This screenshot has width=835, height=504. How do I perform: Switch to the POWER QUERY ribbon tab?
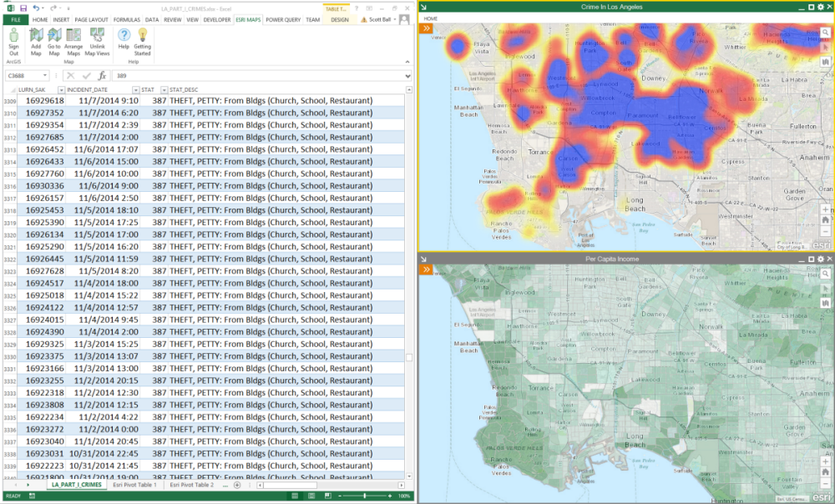[x=283, y=20]
